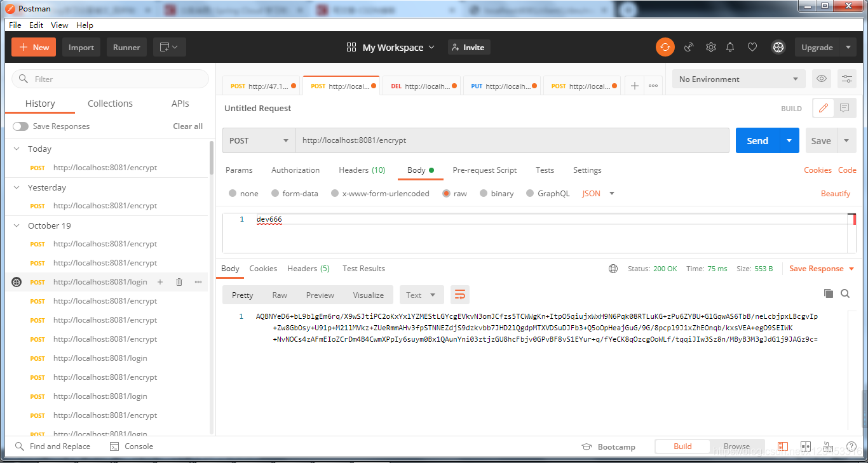The height and width of the screenshot is (463, 868).
Task: Select the raw body type
Action: [x=446, y=194]
